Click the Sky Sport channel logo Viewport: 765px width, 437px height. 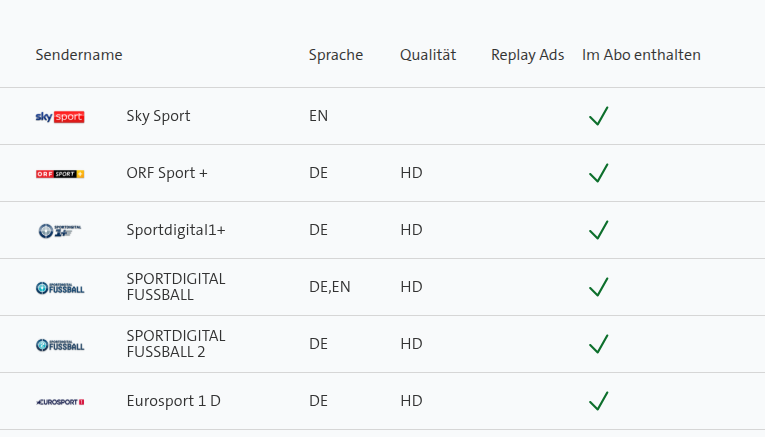click(x=60, y=117)
